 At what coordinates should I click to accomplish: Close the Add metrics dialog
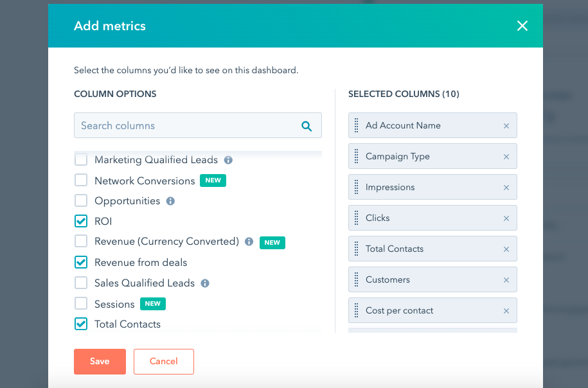click(522, 26)
